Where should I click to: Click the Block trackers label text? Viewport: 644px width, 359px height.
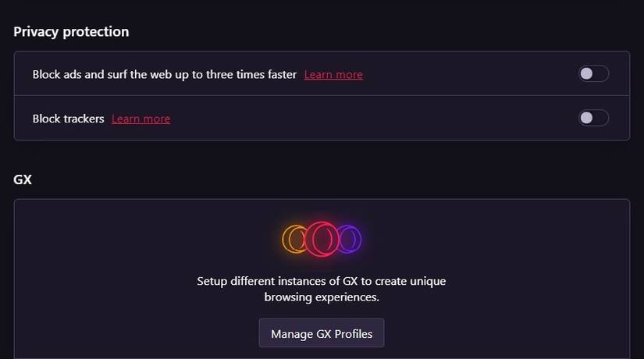(x=68, y=119)
